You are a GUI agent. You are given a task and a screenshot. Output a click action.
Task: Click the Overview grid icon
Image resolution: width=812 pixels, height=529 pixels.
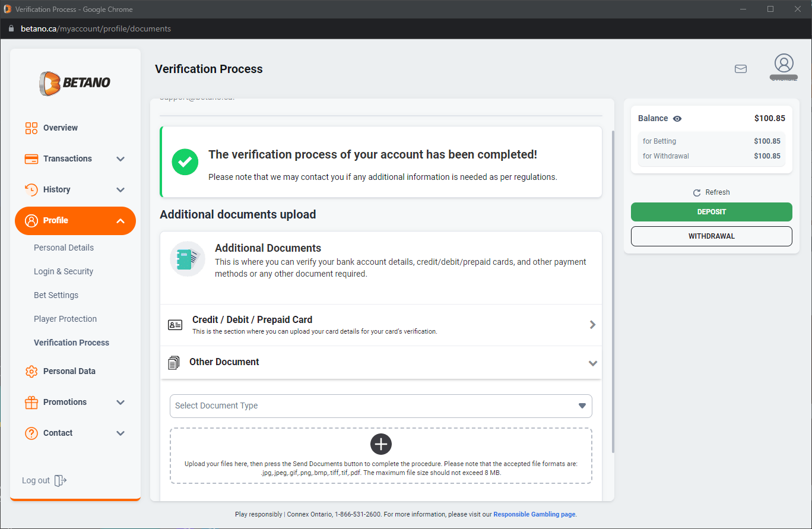click(31, 128)
